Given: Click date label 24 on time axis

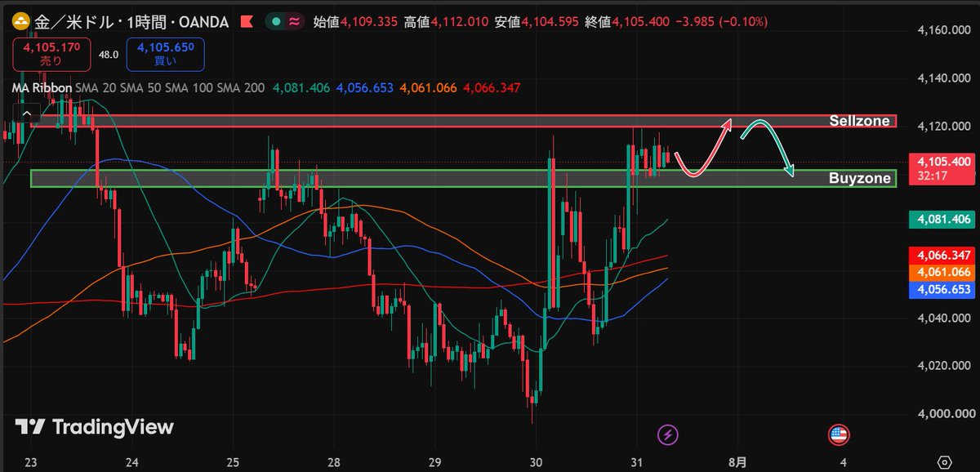Looking at the screenshot, I should (x=131, y=462).
